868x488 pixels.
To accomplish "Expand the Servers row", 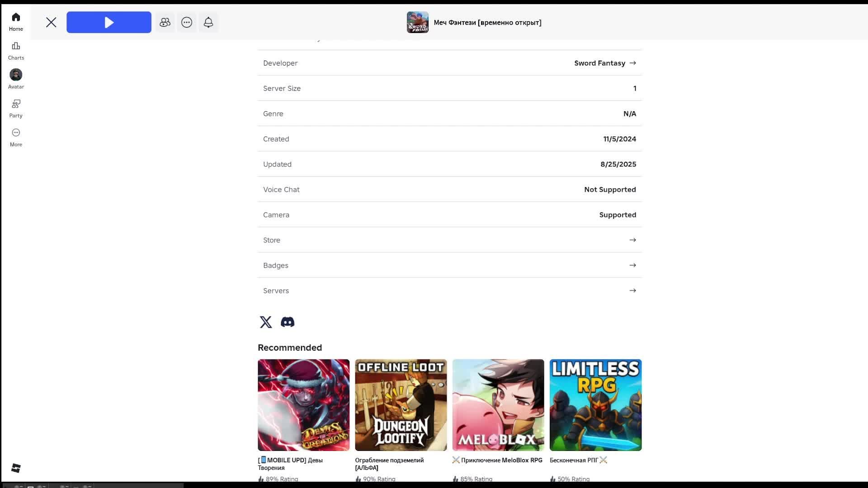I will point(449,291).
